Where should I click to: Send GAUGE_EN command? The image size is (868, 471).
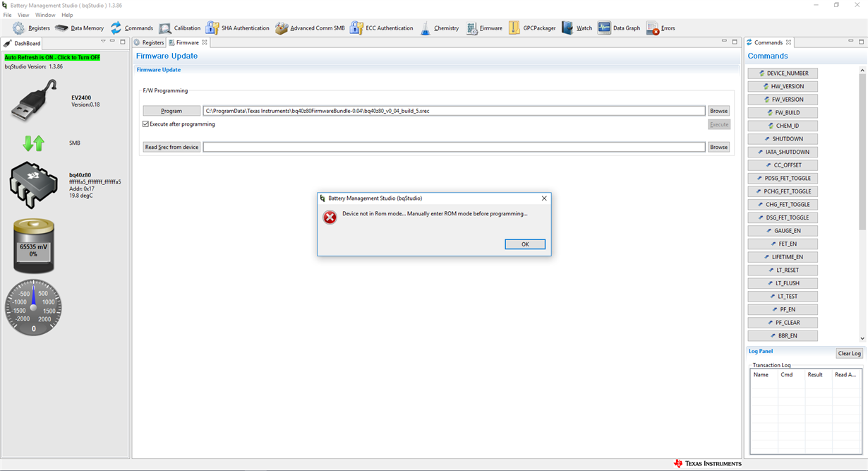783,231
